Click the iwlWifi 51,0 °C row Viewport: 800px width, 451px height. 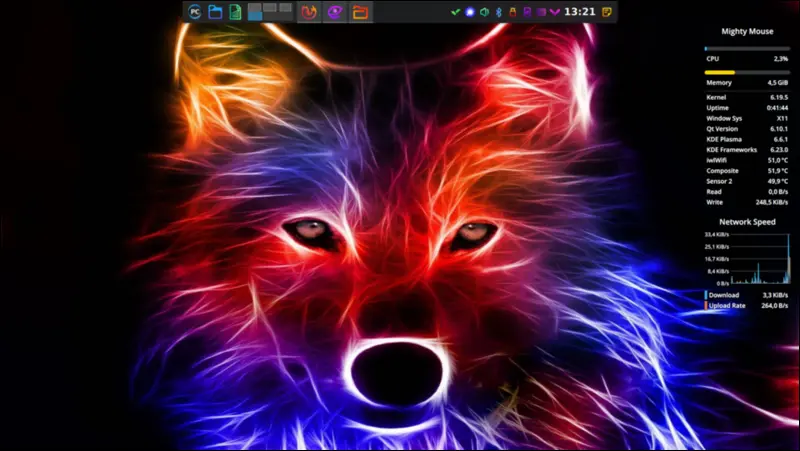747,160
